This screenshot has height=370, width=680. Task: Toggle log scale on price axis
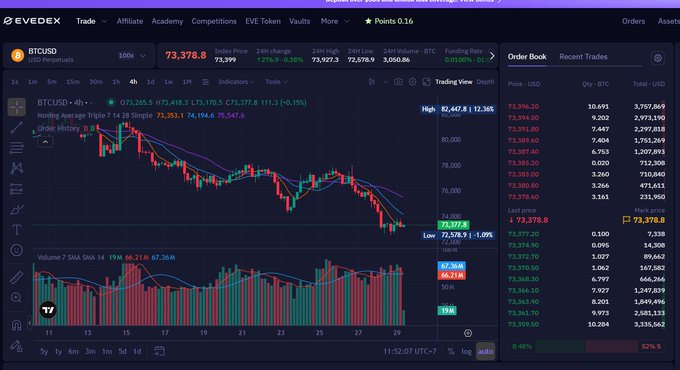(x=466, y=351)
